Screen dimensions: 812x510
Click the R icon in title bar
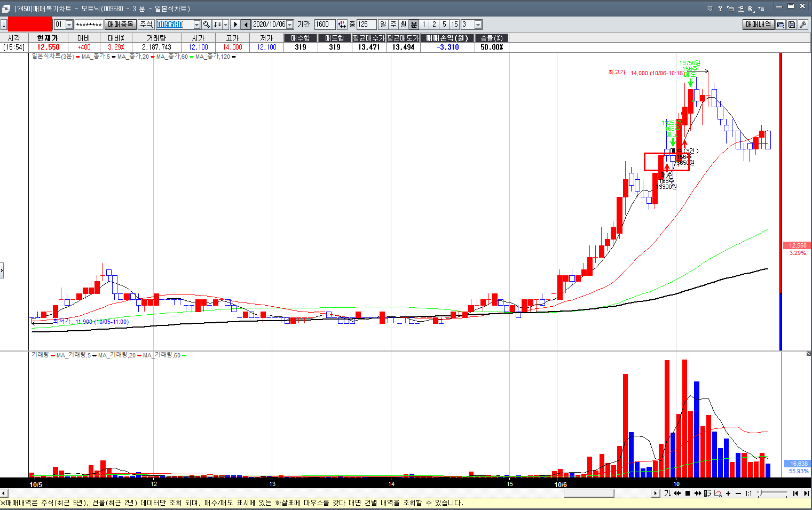(751, 9)
